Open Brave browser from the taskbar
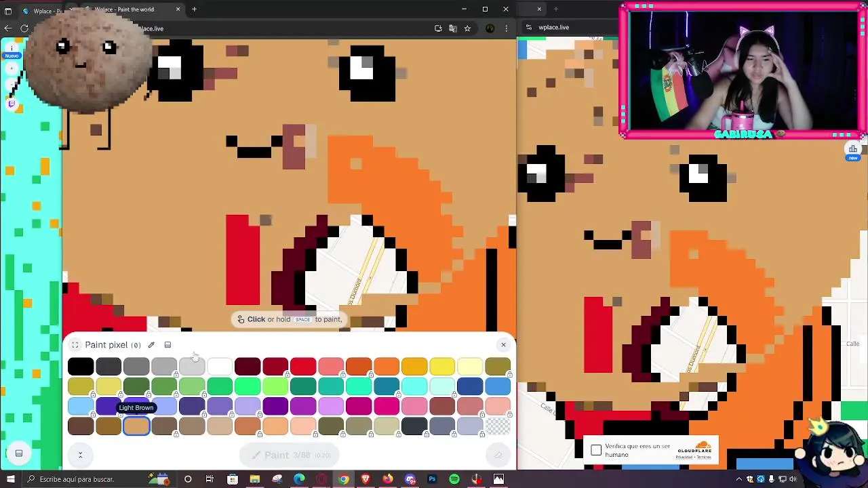868x488 pixels. click(366, 479)
